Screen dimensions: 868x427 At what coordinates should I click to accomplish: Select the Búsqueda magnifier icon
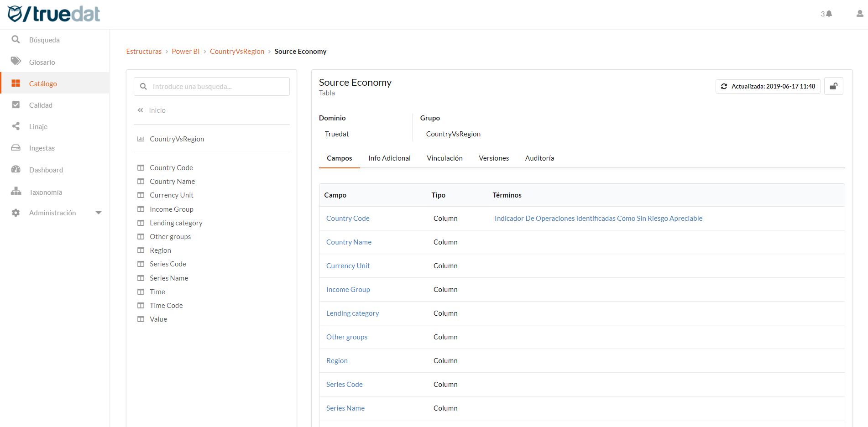click(16, 39)
